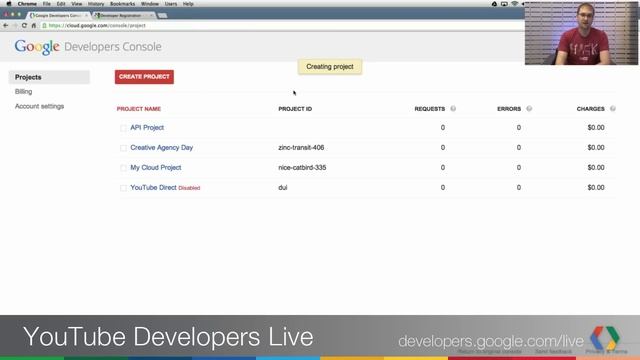
Task: Select Projects in the sidebar
Action: click(x=49, y=77)
